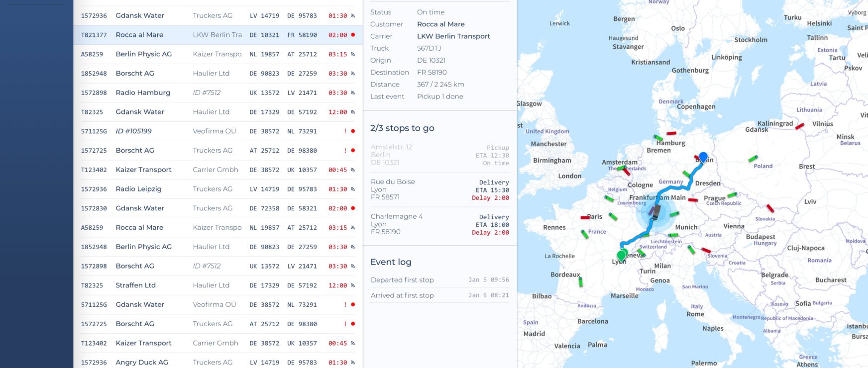
Task: Click the red truck marker near Kaliningrad
Action: coord(799,126)
